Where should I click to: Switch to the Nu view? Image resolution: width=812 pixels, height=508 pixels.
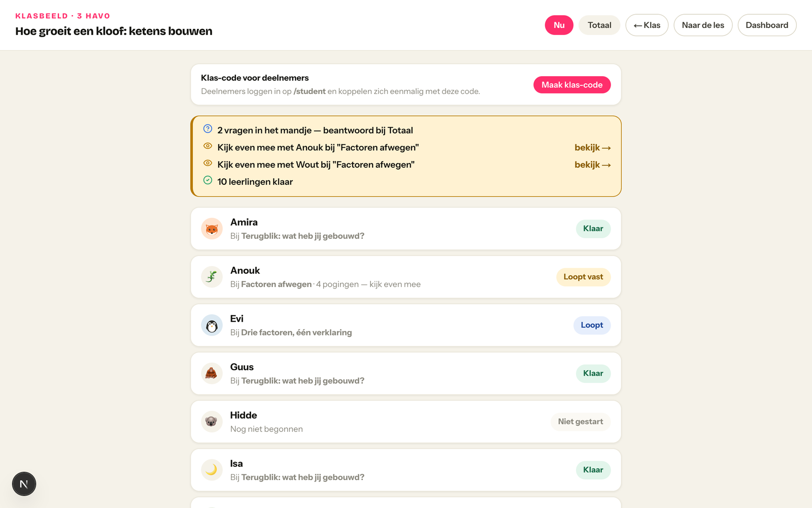[559, 25]
